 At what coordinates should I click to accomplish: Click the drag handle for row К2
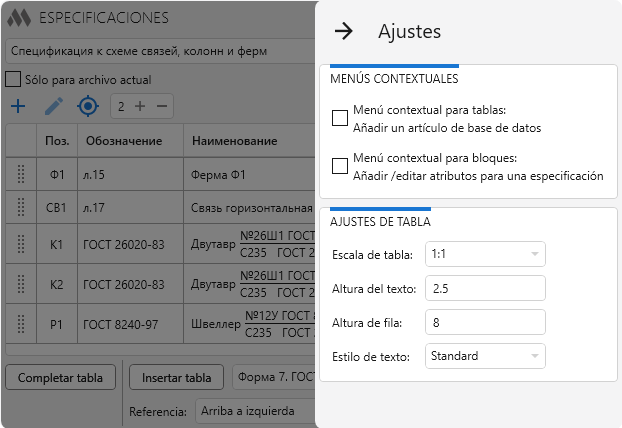[20, 284]
